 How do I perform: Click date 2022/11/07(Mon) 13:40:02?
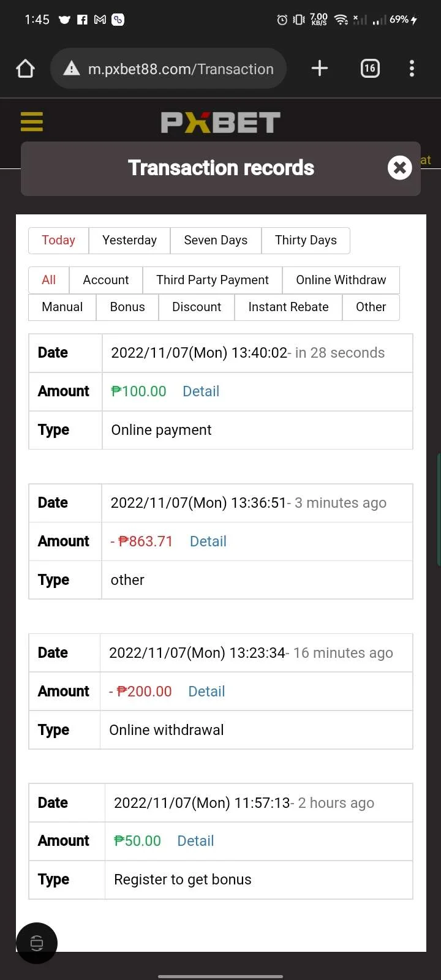click(199, 353)
